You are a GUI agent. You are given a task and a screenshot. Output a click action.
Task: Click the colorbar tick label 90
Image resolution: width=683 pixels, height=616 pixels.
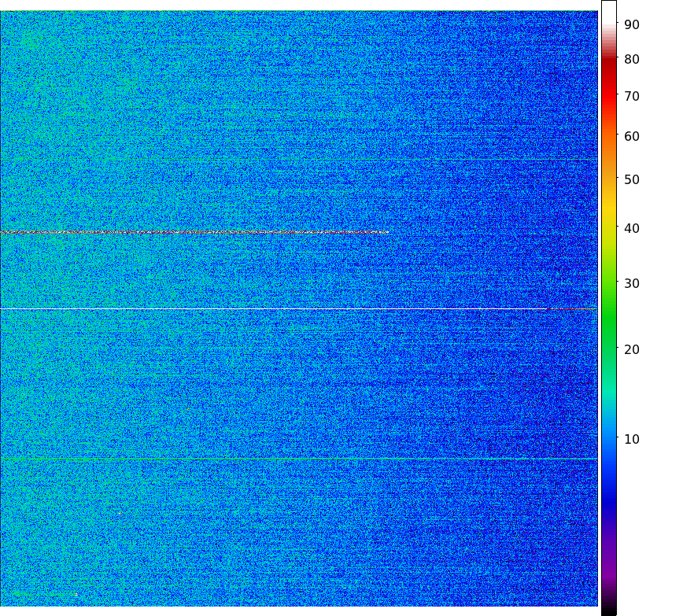tap(631, 25)
